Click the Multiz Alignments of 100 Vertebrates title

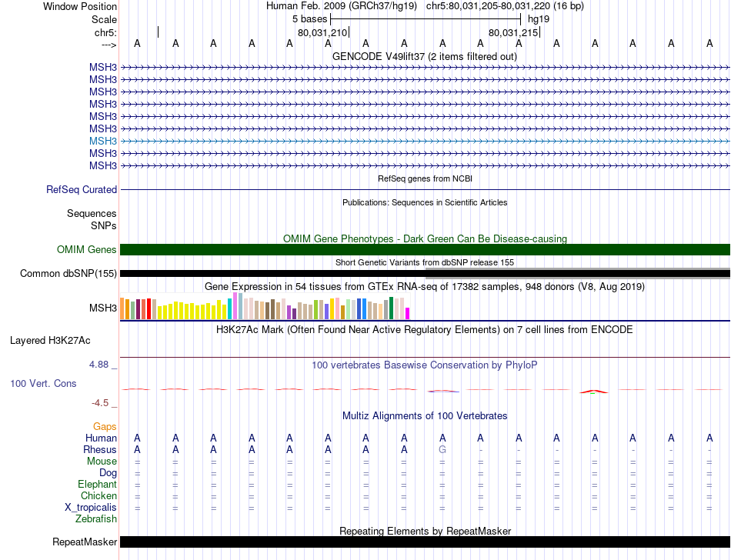point(424,415)
